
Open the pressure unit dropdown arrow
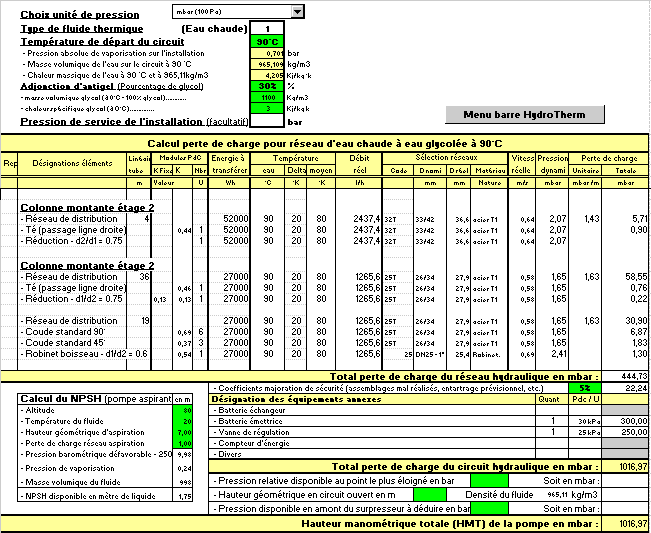click(x=297, y=12)
